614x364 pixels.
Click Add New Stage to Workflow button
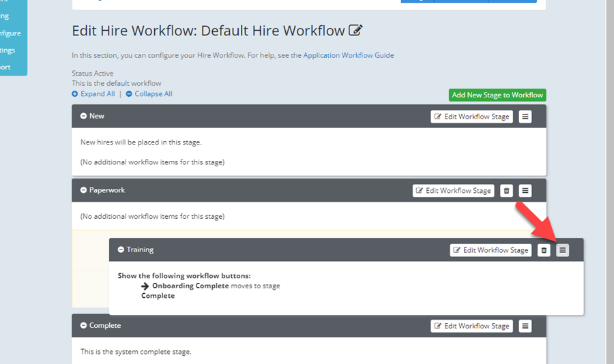[x=497, y=95]
